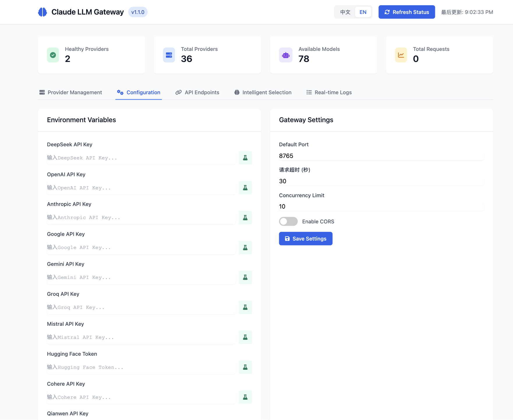Toggle the Enable CORS switch
This screenshot has height=420, width=513.
tap(288, 221)
